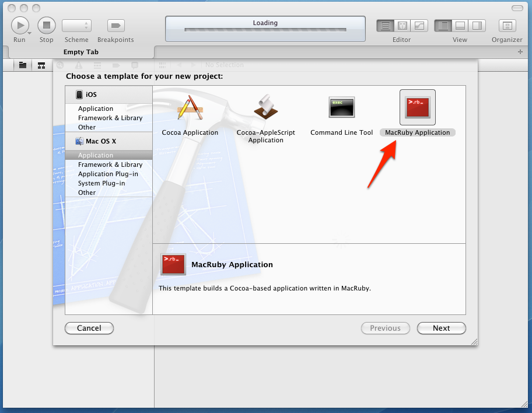The height and width of the screenshot is (413, 532).
Task: Click the Cancel button
Action: point(89,328)
